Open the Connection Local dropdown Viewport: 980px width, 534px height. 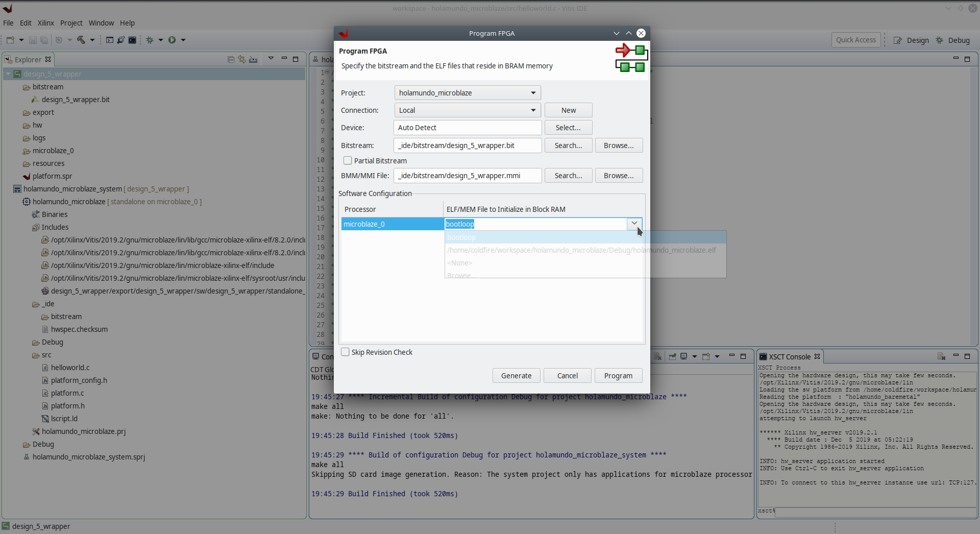point(533,110)
